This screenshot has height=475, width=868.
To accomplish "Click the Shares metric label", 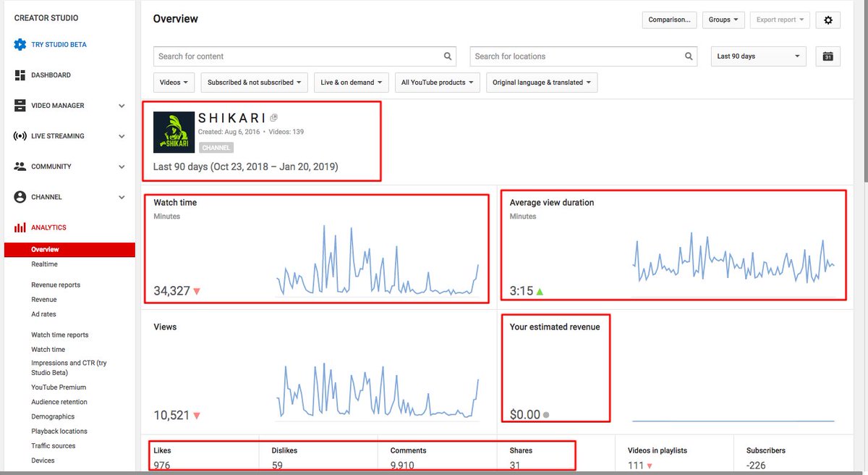I will (x=521, y=450).
